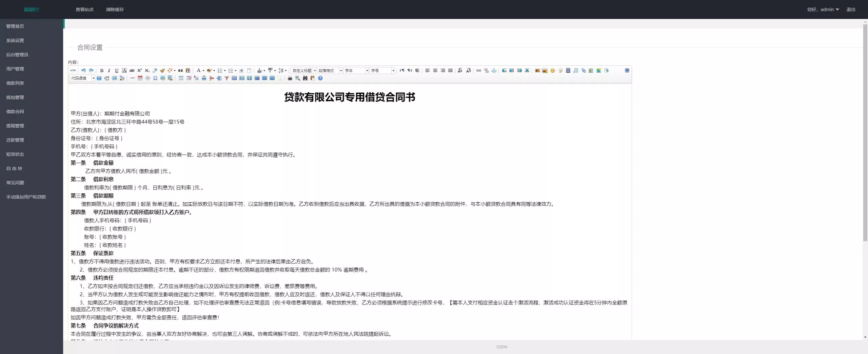The image size is (868, 354).
Task: Click 退出 logout link
Action: point(851,10)
